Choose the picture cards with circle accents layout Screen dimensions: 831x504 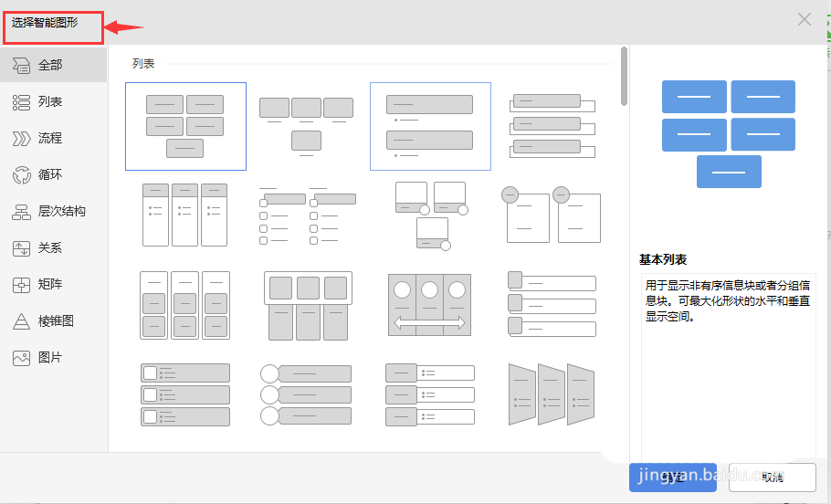pos(431,215)
